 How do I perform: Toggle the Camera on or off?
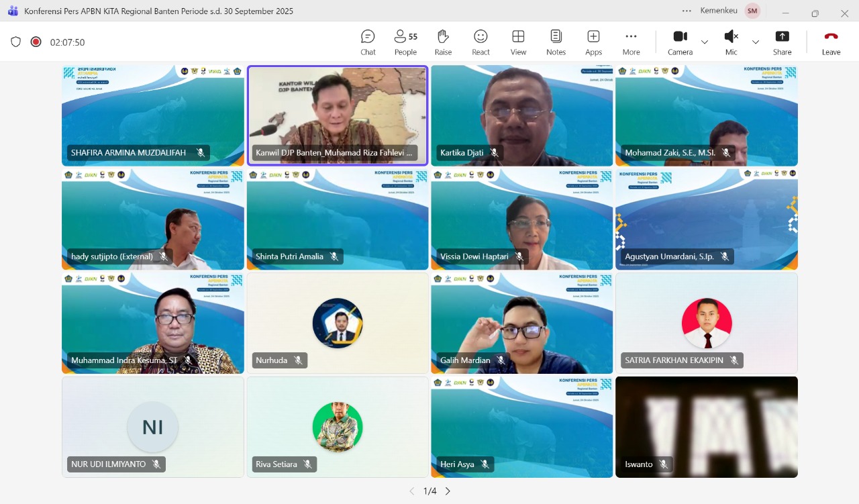click(680, 42)
